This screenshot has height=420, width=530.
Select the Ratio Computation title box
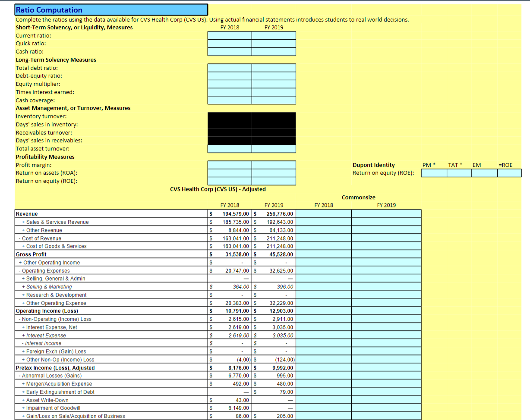(110, 9)
